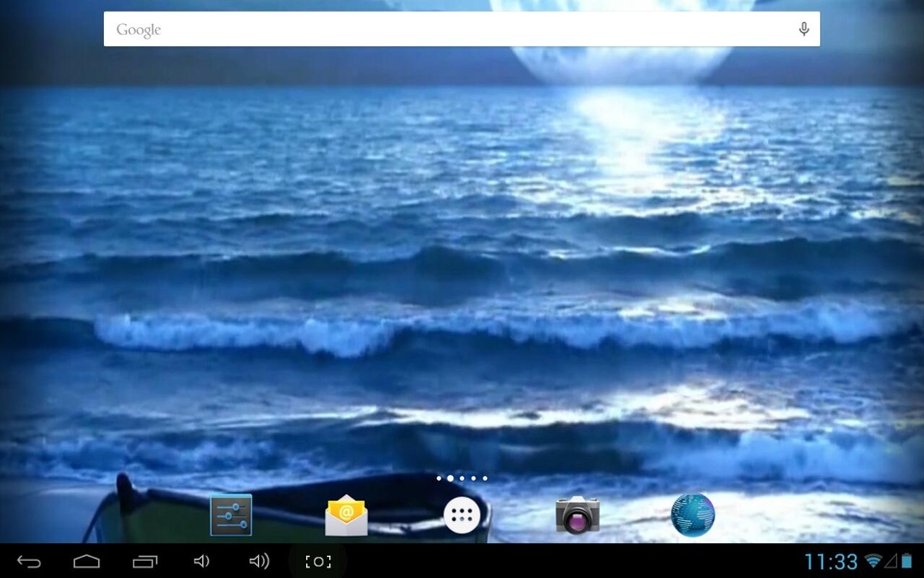The image size is (924, 578).
Task: Switch to first home screen page dot
Action: pyautogui.click(x=439, y=479)
